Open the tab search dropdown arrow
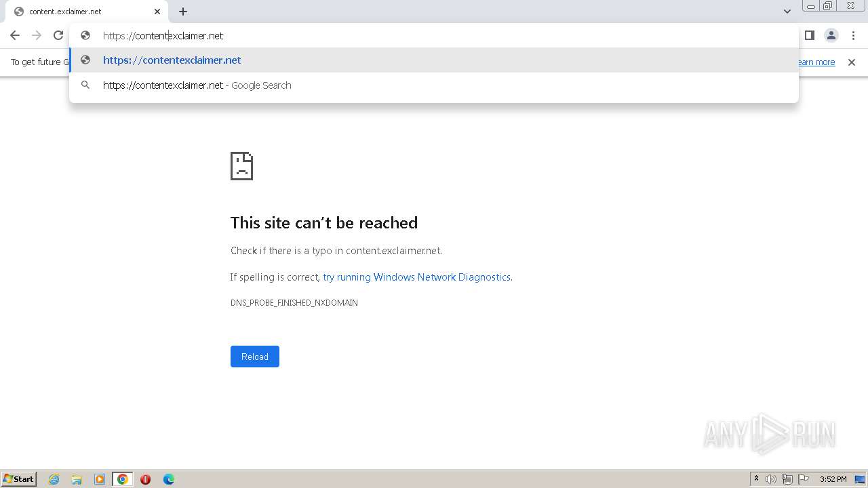Image resolution: width=868 pixels, height=488 pixels. point(787,12)
